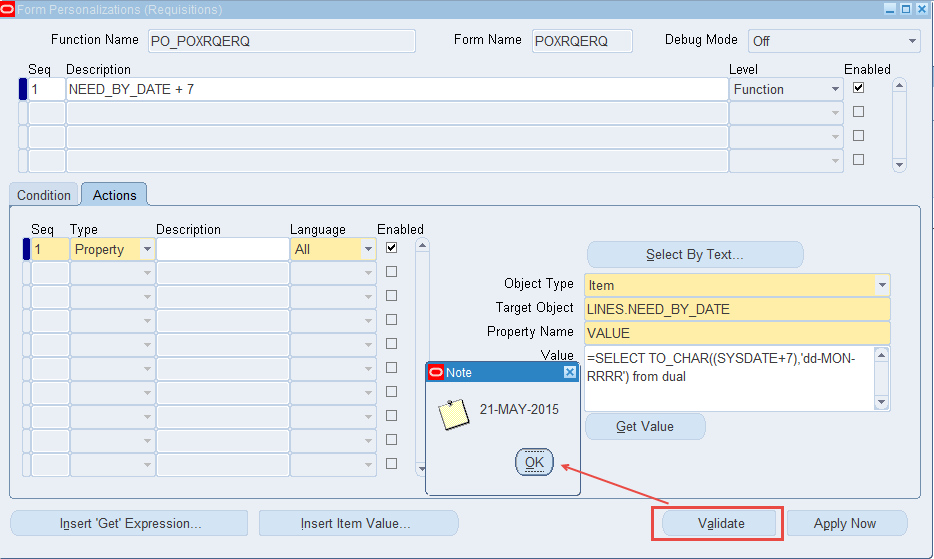Open Level dropdown in third personalization row
The image size is (934, 559).
click(x=835, y=136)
